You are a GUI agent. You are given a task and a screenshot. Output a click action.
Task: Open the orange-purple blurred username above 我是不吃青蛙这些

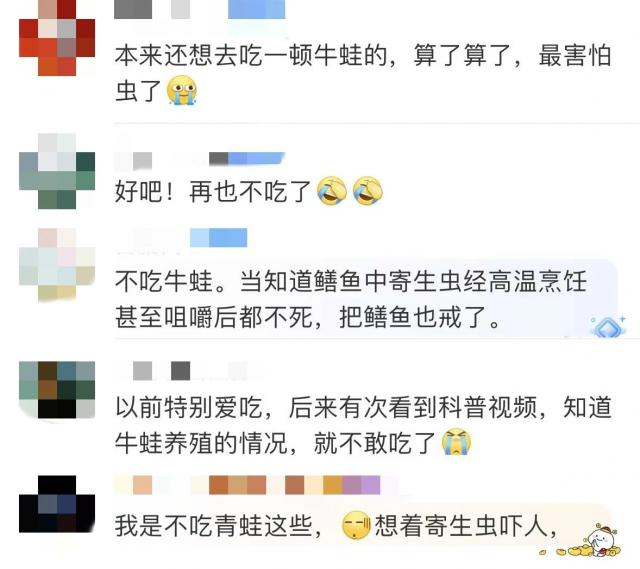pyautogui.click(x=257, y=485)
